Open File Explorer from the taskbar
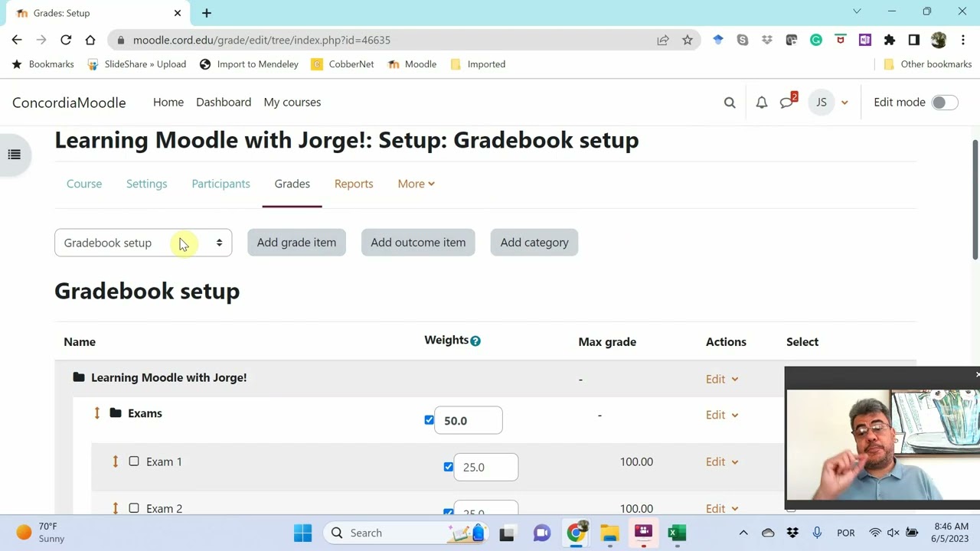This screenshot has height=551, width=980. (x=609, y=533)
